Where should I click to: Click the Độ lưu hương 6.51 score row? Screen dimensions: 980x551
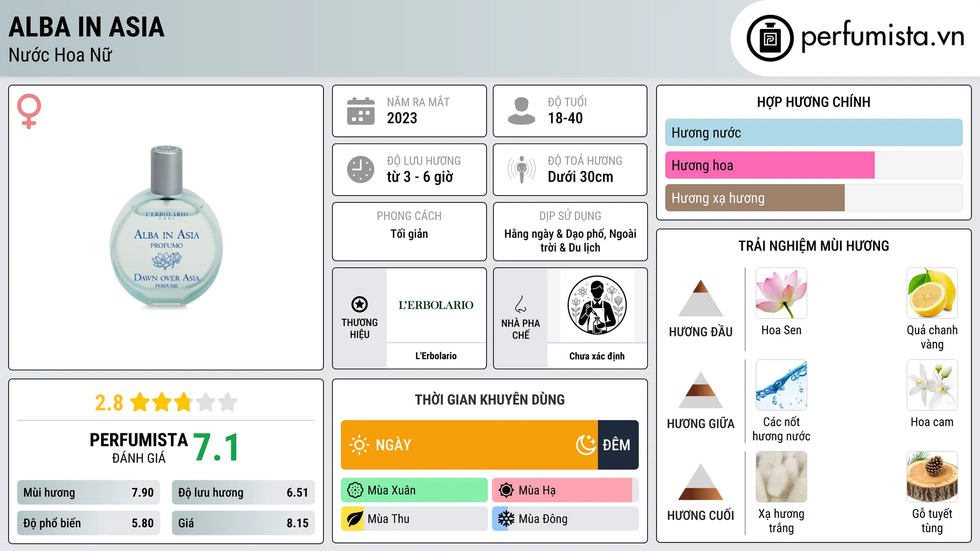[243, 492]
